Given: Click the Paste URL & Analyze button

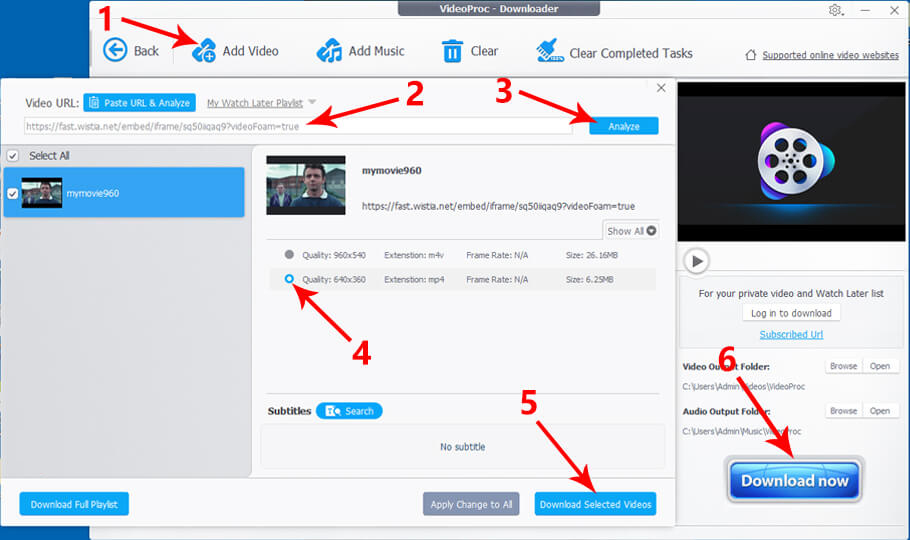Looking at the screenshot, I should pos(139,103).
